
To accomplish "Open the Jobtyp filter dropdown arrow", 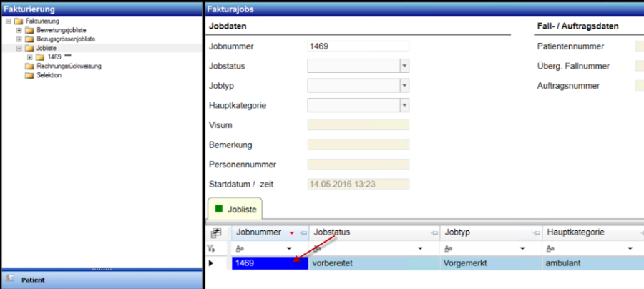I will click(522, 248).
